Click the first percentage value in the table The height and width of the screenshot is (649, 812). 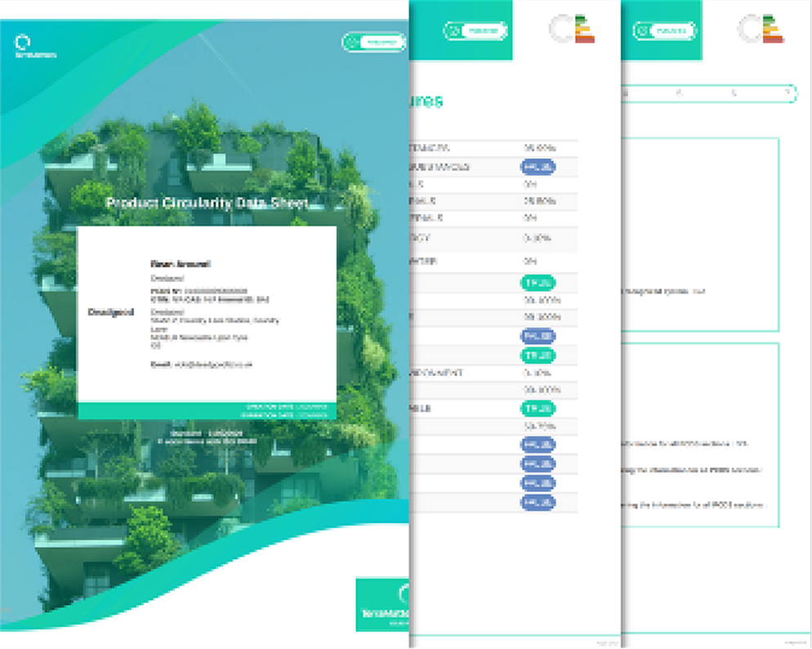[539, 148]
